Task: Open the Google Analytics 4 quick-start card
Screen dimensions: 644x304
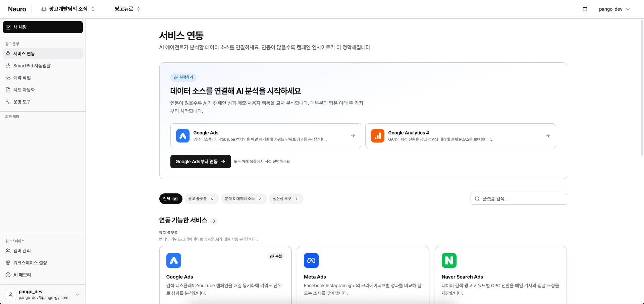Action: coord(461,136)
